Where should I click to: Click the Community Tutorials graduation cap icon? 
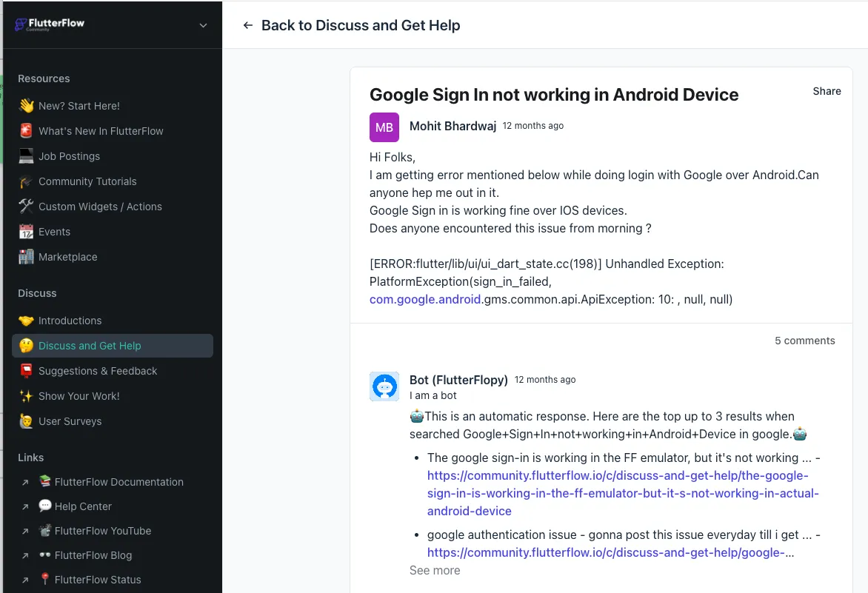click(x=27, y=181)
